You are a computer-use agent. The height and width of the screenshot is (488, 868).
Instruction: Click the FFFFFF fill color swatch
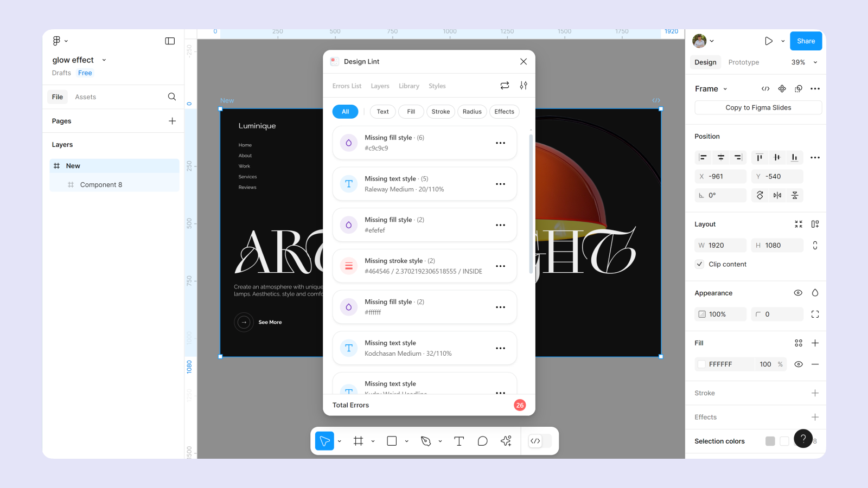pos(702,364)
